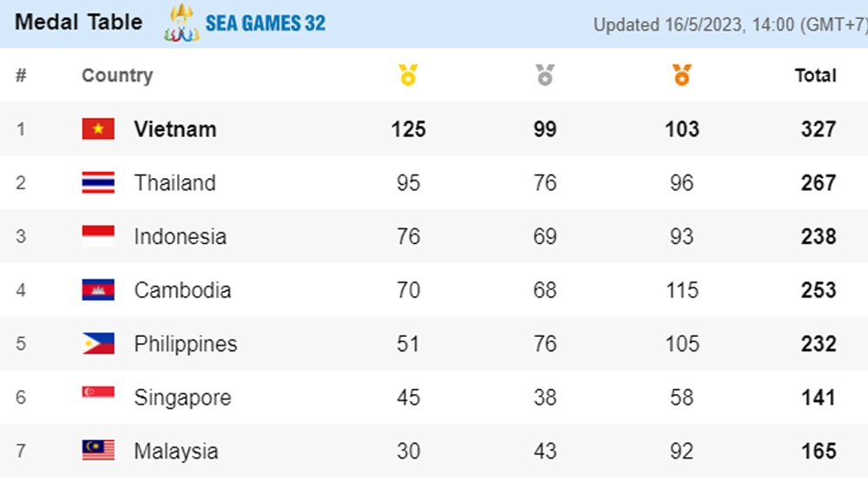868x489 pixels.
Task: Open the Vietnam country link
Action: click(x=175, y=129)
